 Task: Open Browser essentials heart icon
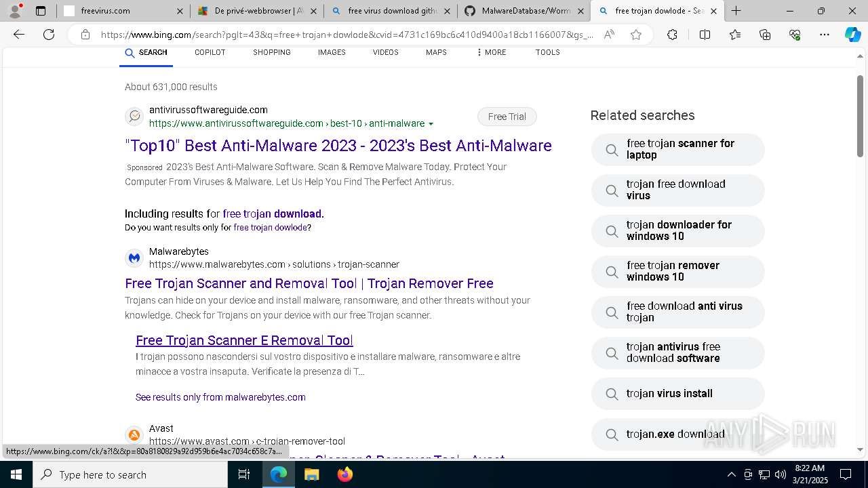click(x=795, y=35)
